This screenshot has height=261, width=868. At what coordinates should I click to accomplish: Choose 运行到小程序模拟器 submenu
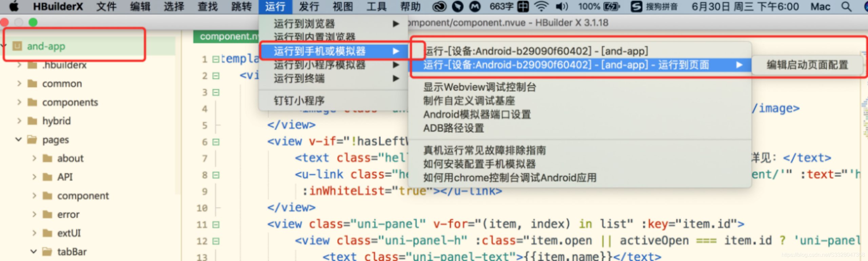[x=333, y=65]
